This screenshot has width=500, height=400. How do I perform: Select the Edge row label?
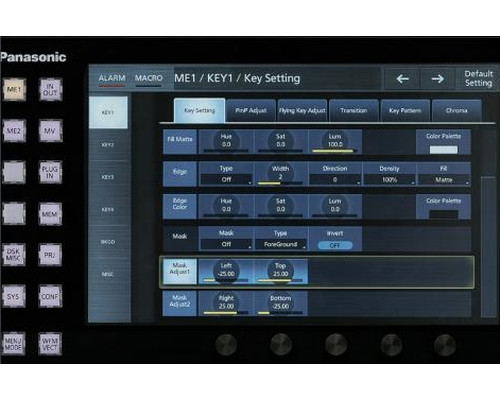click(180, 174)
